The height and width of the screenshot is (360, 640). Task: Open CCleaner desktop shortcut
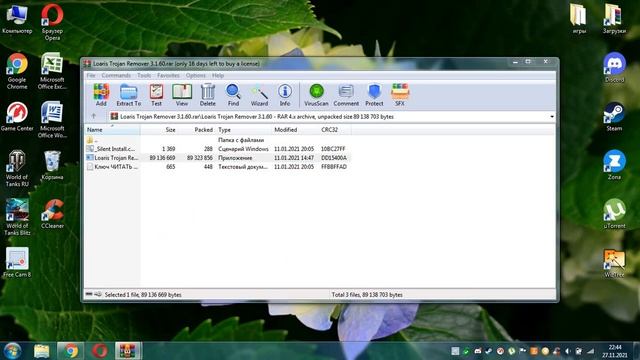[x=52, y=214]
